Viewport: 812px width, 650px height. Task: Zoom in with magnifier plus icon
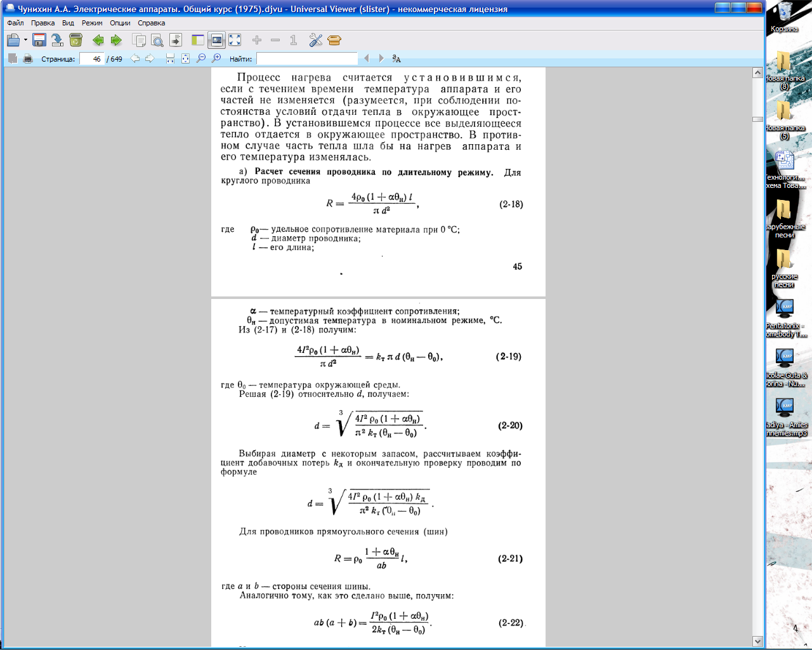tap(216, 58)
